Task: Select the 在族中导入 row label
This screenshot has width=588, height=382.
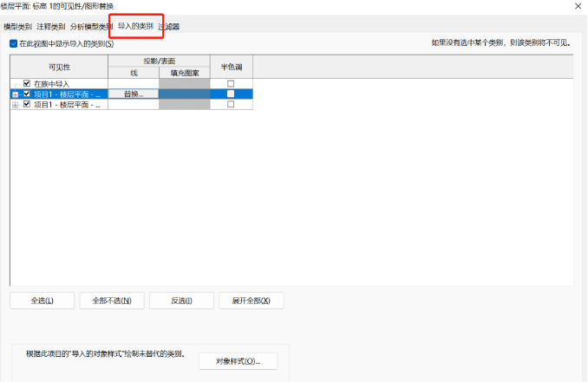Action: tap(52, 84)
